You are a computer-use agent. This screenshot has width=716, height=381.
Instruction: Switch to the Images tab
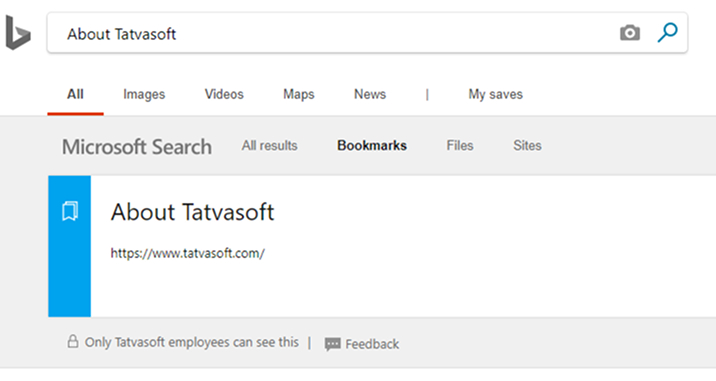pos(144,95)
